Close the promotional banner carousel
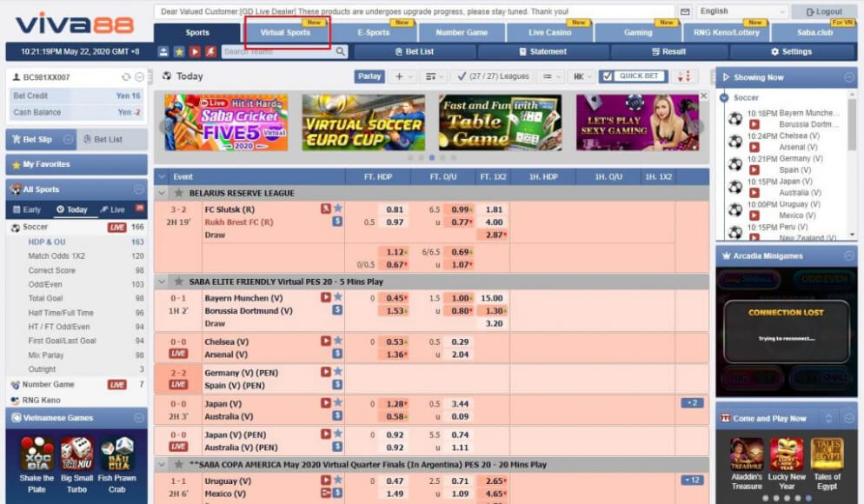The height and width of the screenshot is (504, 864). [703, 96]
